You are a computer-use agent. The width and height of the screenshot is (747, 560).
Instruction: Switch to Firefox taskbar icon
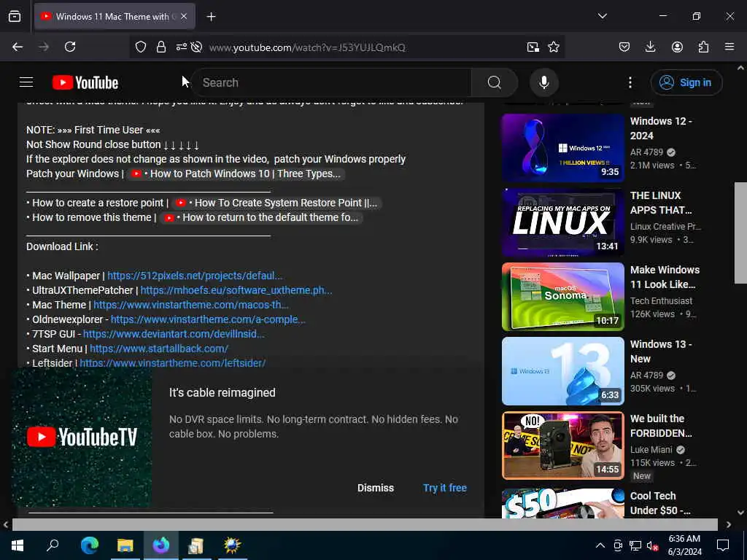[x=161, y=545]
